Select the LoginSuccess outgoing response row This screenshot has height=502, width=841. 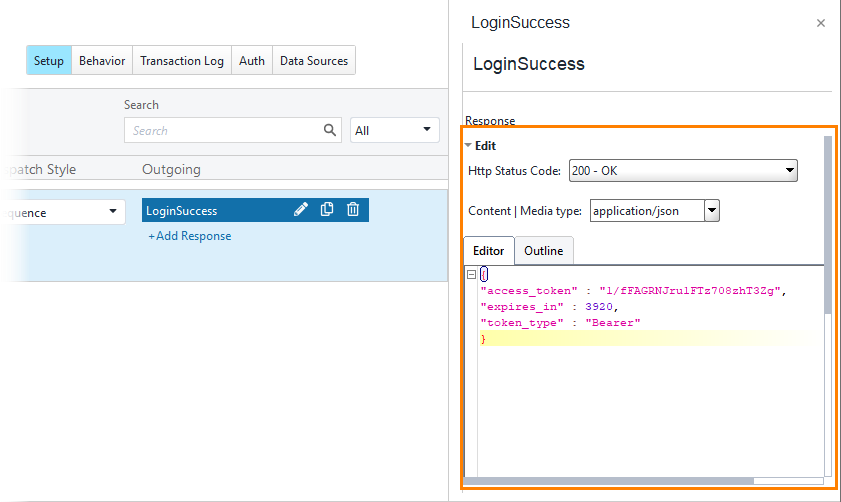255,210
